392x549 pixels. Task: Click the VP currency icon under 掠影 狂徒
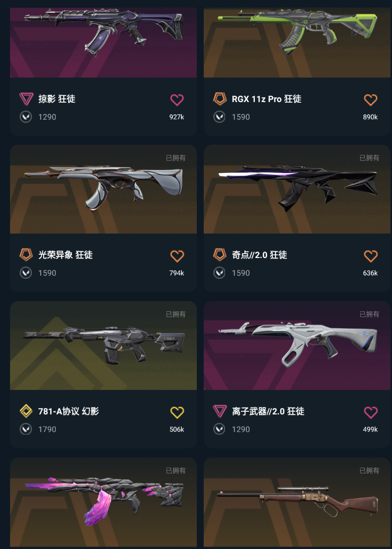pos(26,117)
